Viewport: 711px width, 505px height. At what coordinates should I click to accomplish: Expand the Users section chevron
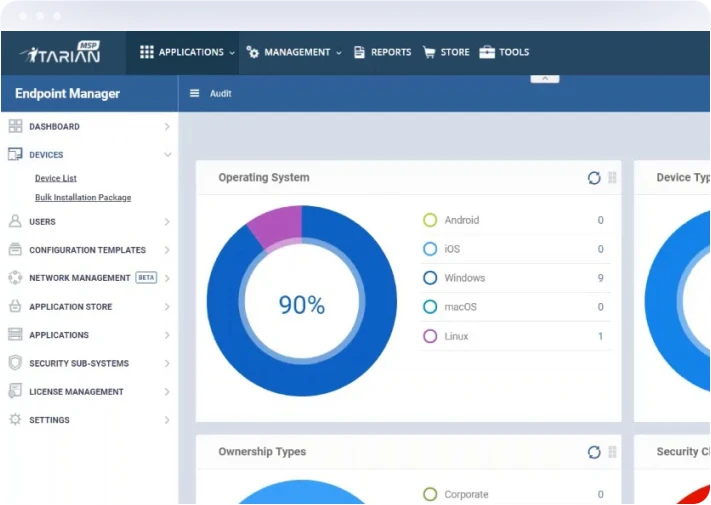pos(167,222)
